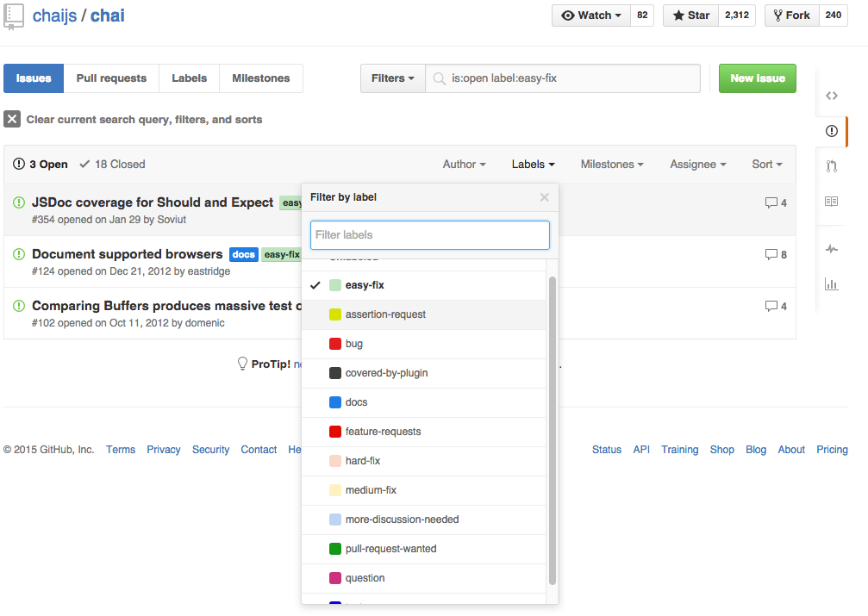Expand the Author dropdown

coord(464,165)
